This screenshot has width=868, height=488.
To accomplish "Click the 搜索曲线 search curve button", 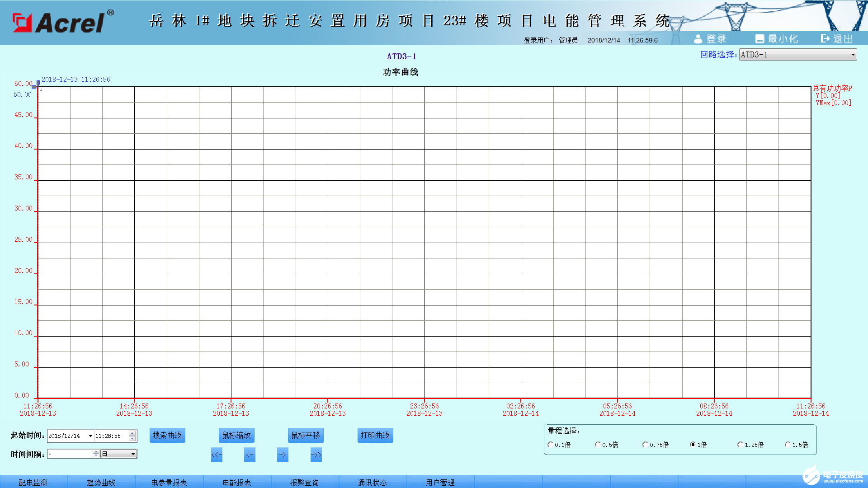I will pyautogui.click(x=167, y=435).
